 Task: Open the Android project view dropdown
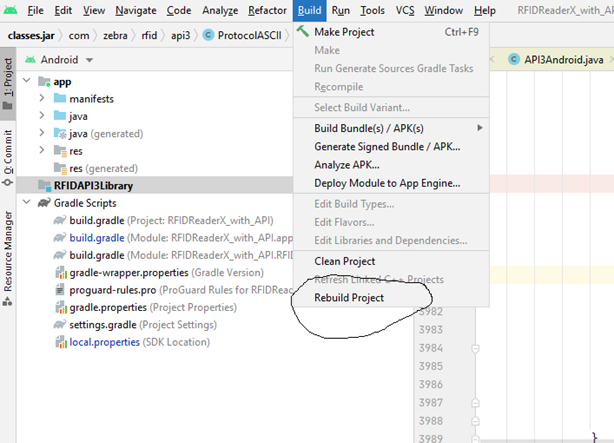pyautogui.click(x=60, y=60)
